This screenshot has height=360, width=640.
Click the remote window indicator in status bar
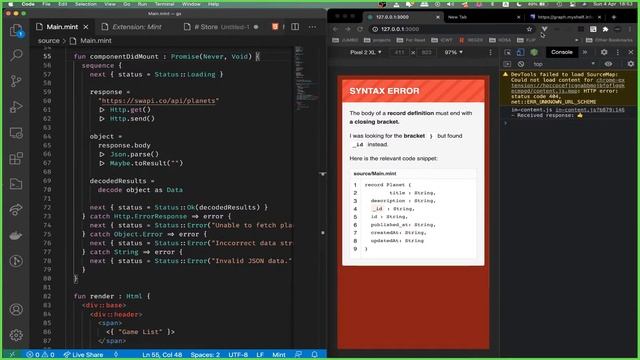tap(12, 354)
